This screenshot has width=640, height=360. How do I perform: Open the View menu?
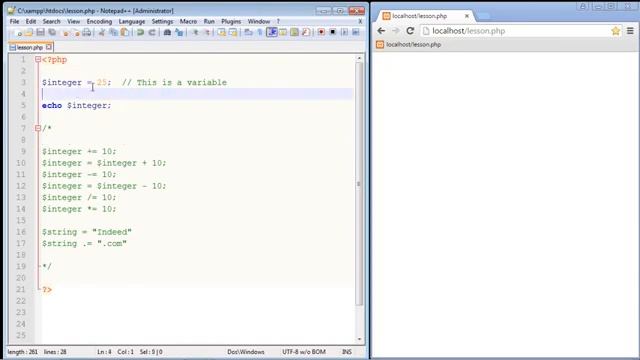[73, 21]
